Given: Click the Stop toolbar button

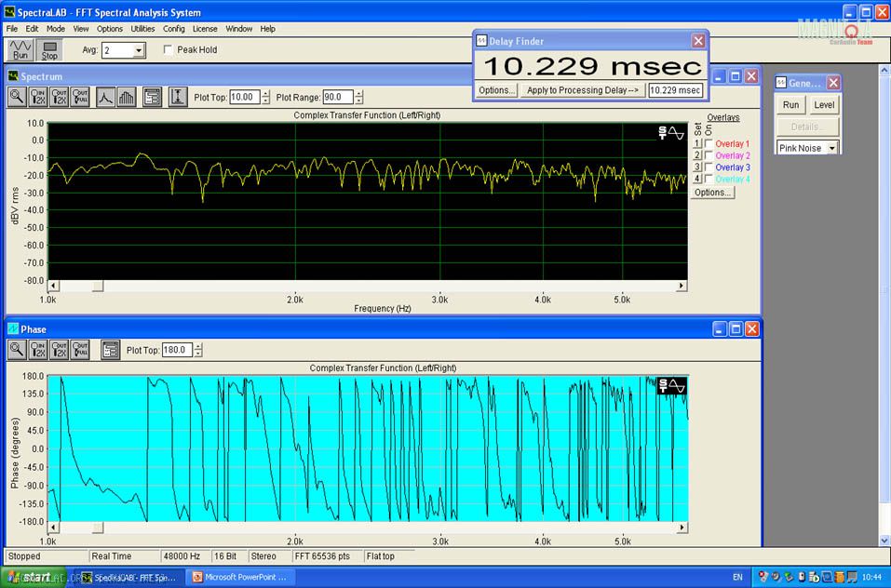Looking at the screenshot, I should point(49,50).
